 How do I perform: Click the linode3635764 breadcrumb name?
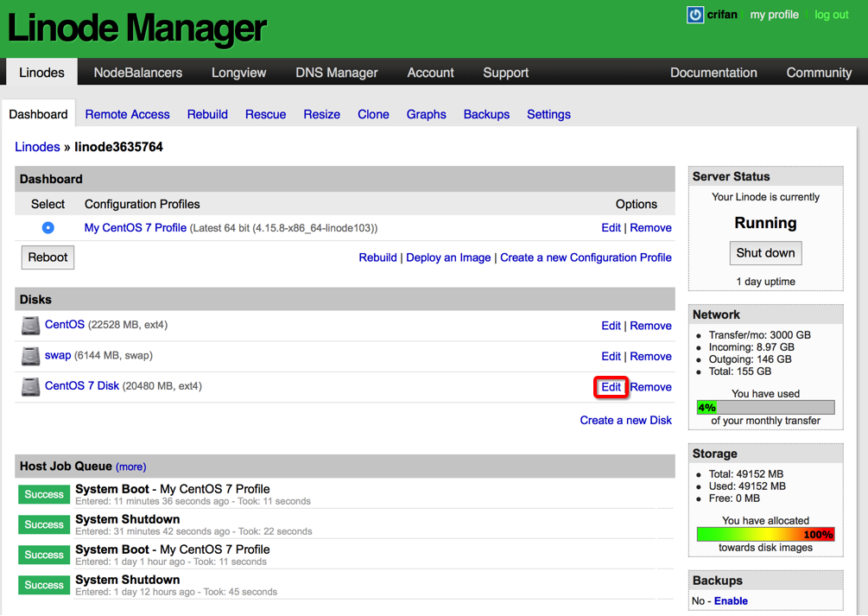coord(119,147)
